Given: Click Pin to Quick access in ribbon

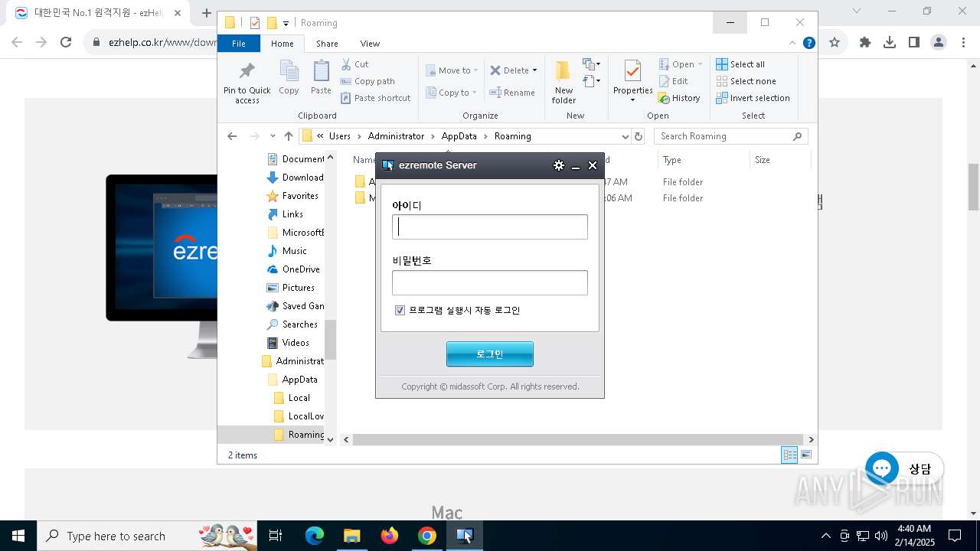Looking at the screenshot, I should (x=247, y=83).
